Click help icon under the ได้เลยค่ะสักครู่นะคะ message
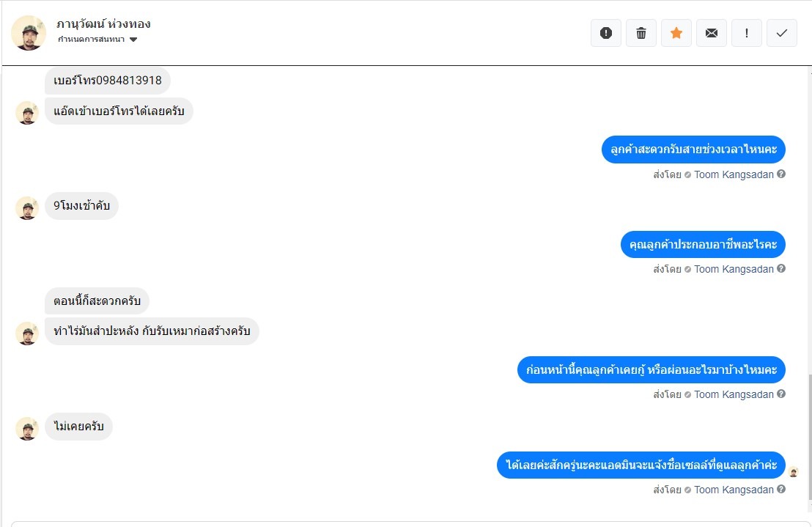This screenshot has width=812, height=527. click(781, 490)
